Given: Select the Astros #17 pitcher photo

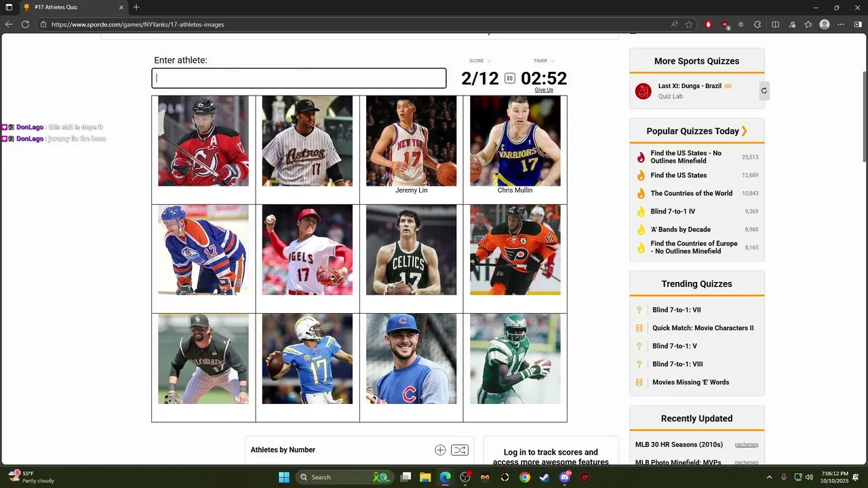Looking at the screenshot, I should pos(307,141).
